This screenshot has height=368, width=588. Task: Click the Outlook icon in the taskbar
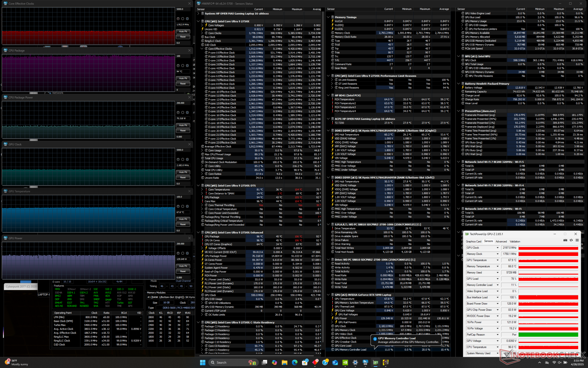335,362
